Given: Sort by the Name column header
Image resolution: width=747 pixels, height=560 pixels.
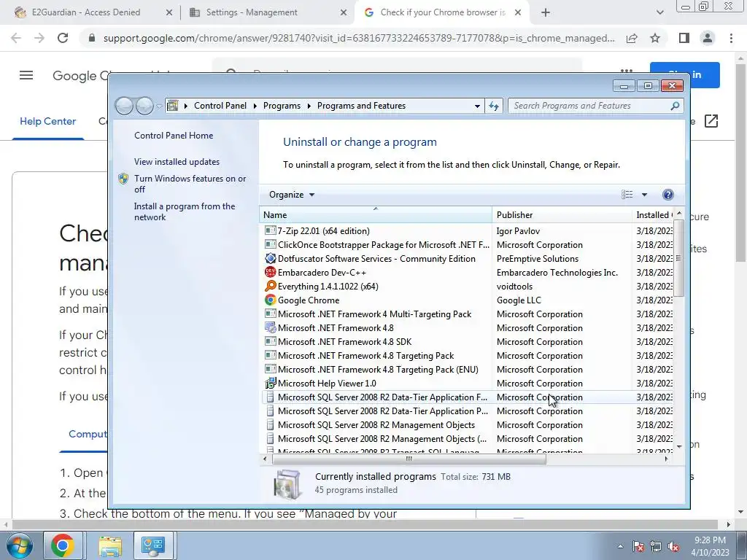Looking at the screenshot, I should click(x=376, y=215).
